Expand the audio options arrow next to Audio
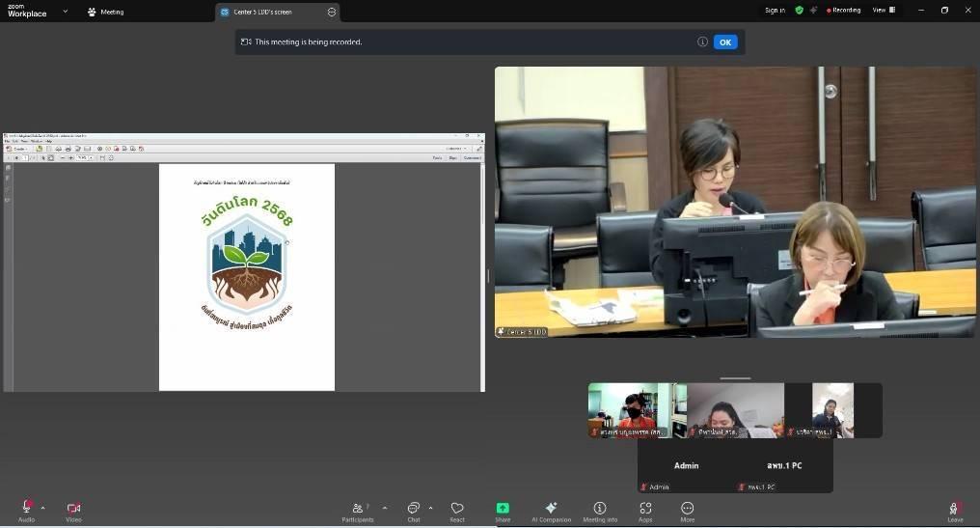 pos(42,508)
